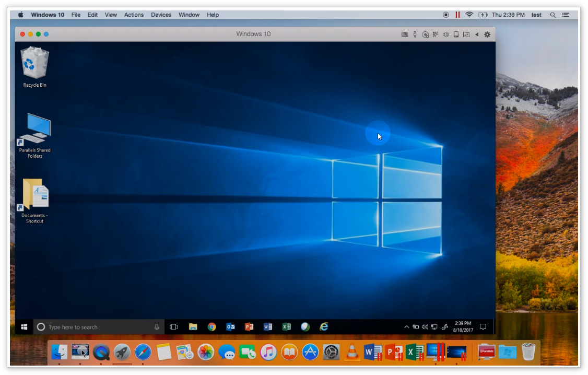Open the Parallels configuration gear icon
This screenshot has height=375, width=588.
(x=487, y=34)
